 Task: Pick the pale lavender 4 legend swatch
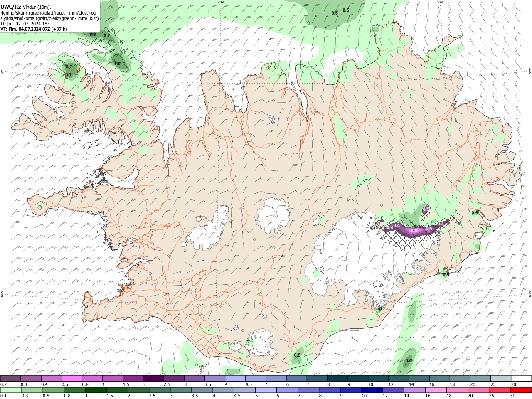[x=235, y=378]
